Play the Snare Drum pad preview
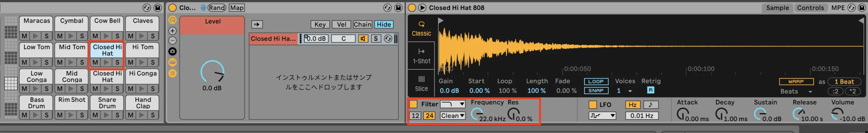Screen dimensions: 868x133 [x=106, y=115]
